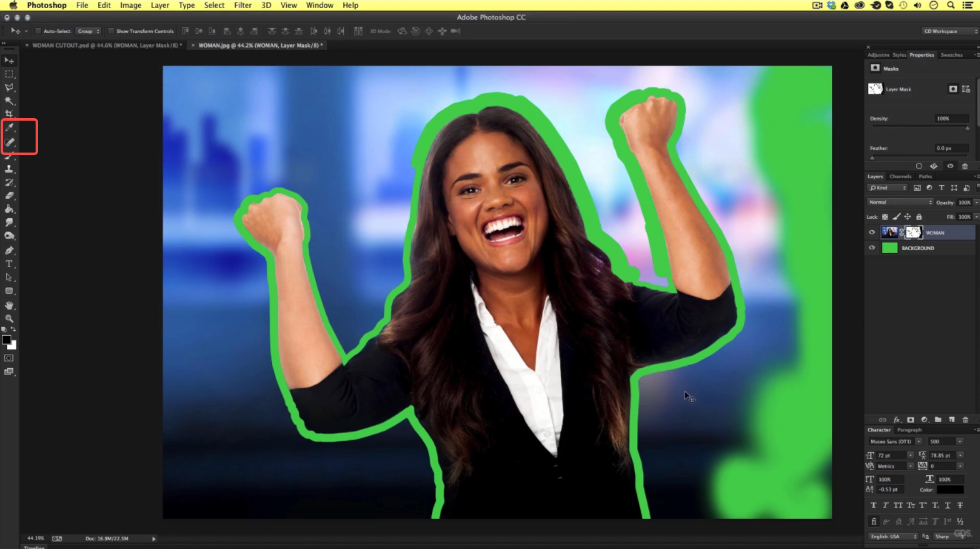Create a new group folder in Layers panel
The width and height of the screenshot is (980, 549).
938,420
